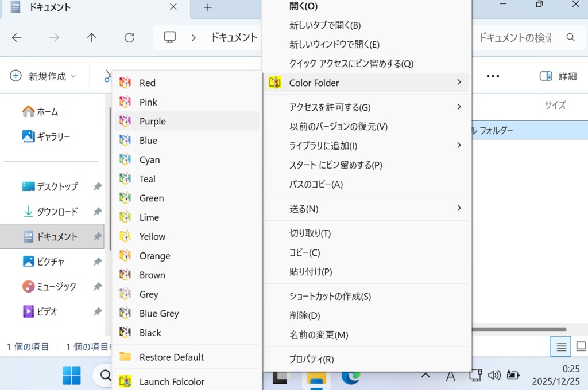Image resolution: width=588 pixels, height=390 pixels.
Task: Go back with the left arrow
Action: (x=17, y=37)
